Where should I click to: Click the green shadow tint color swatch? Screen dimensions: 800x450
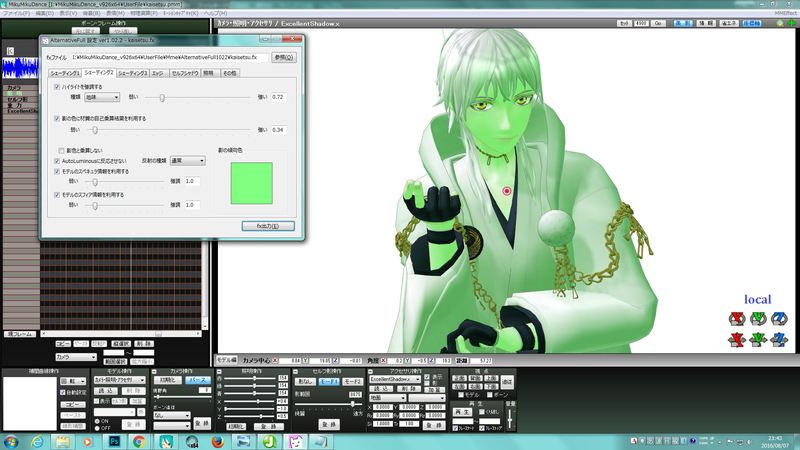click(x=252, y=183)
